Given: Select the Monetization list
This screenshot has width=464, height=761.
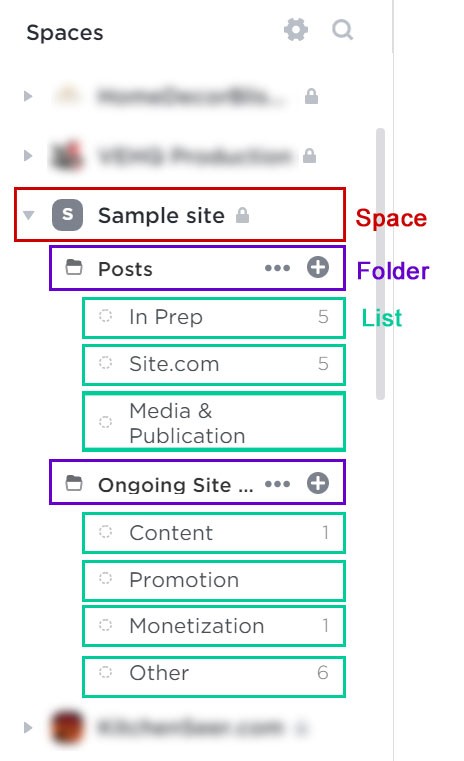Looking at the screenshot, I should click(x=214, y=626).
